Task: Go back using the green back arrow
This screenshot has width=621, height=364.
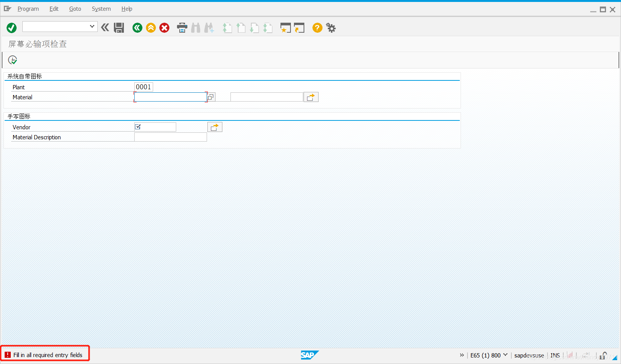Action: pos(137,27)
